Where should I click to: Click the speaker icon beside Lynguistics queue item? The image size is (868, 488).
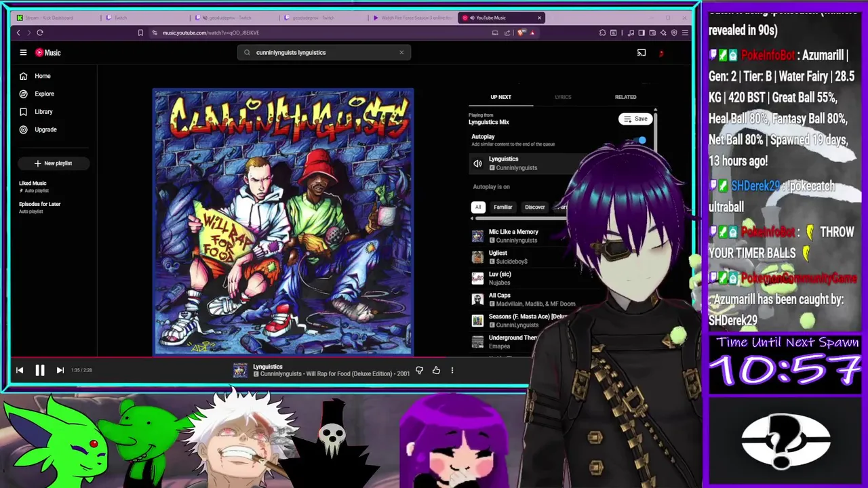477,163
